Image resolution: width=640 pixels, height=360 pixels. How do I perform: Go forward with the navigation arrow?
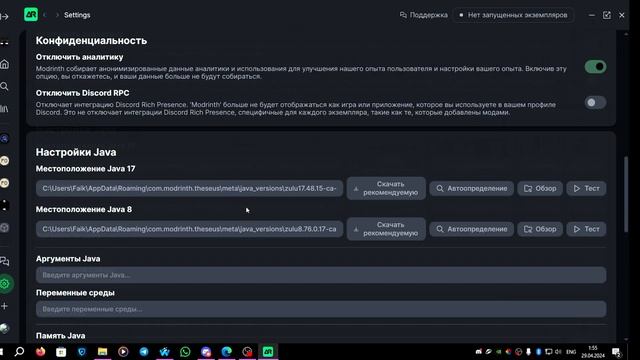pyautogui.click(x=57, y=15)
